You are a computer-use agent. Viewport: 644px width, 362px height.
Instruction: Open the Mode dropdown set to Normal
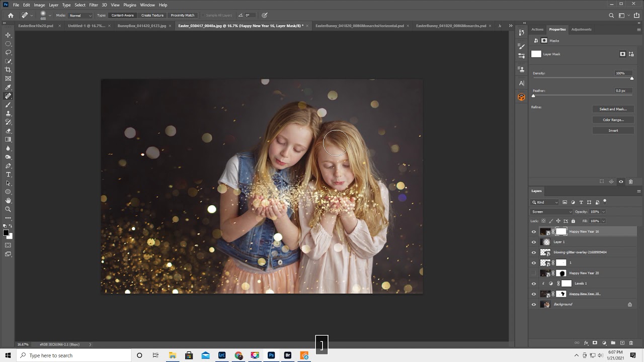coord(80,16)
